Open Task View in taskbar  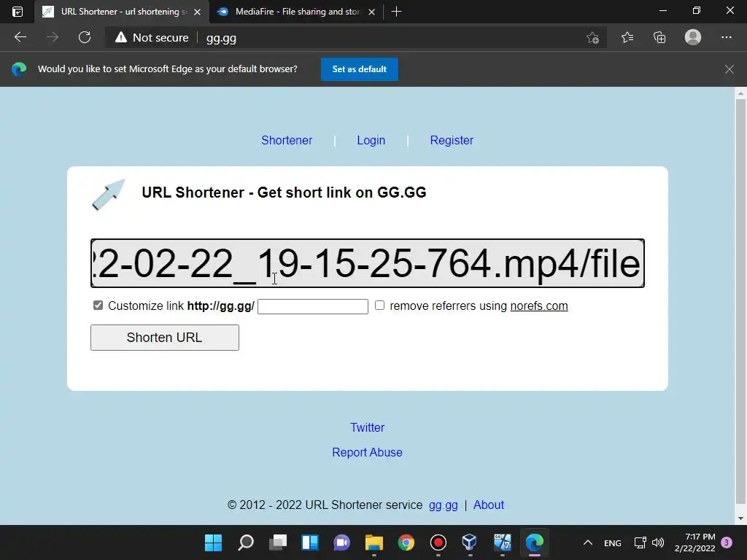click(278, 542)
